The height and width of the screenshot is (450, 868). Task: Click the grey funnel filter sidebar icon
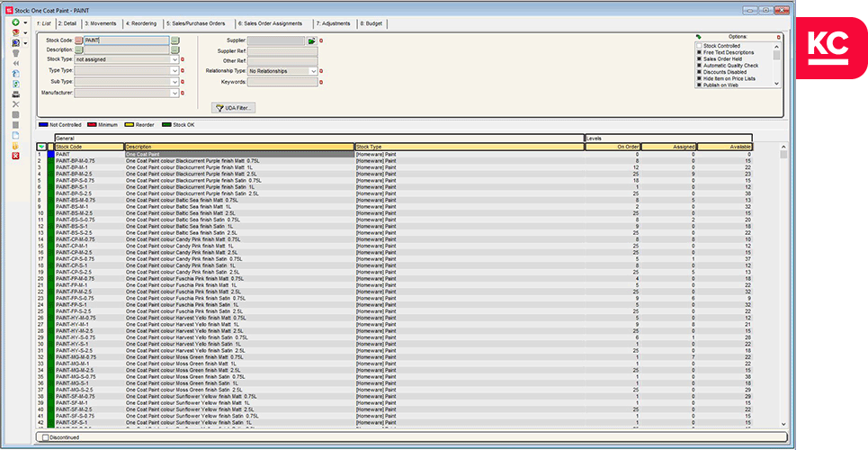[x=15, y=53]
